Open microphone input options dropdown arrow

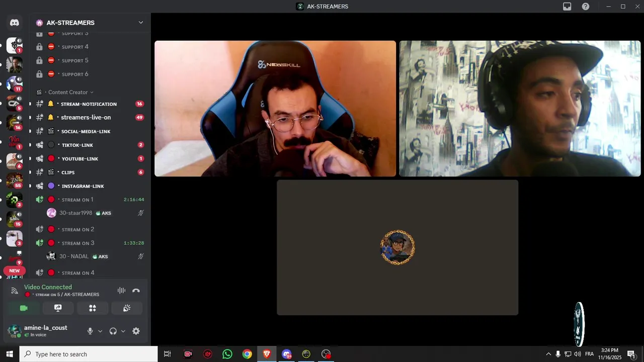click(x=100, y=331)
